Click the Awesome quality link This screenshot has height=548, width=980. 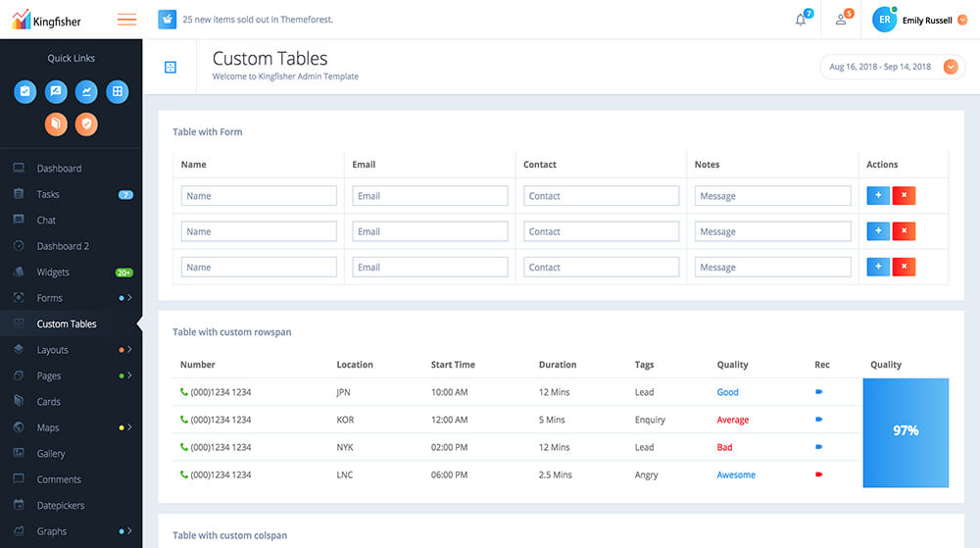click(736, 475)
